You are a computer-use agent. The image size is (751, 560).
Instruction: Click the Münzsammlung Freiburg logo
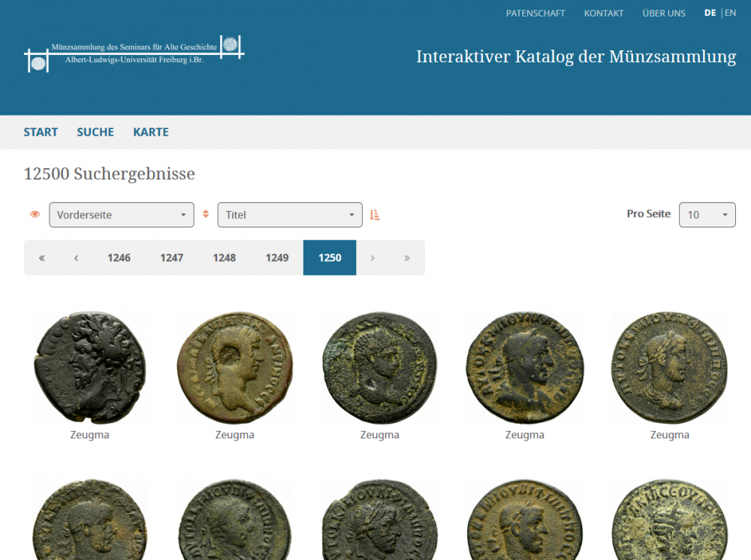pos(134,53)
